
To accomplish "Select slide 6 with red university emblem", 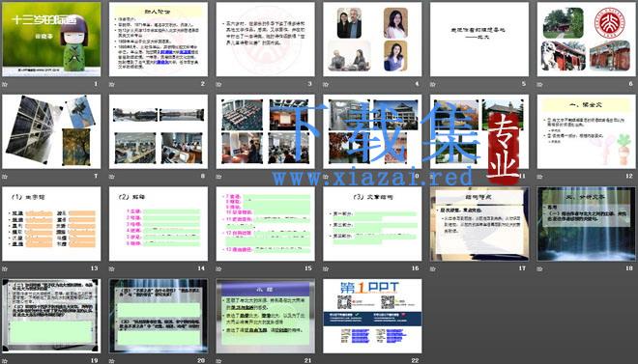I will pyautogui.click(x=587, y=39).
